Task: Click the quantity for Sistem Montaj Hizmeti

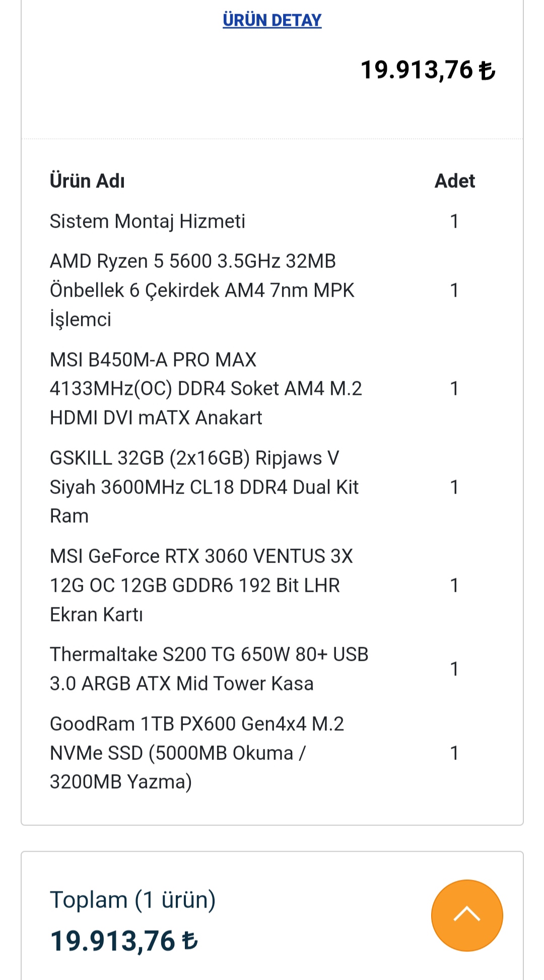Action: [454, 222]
